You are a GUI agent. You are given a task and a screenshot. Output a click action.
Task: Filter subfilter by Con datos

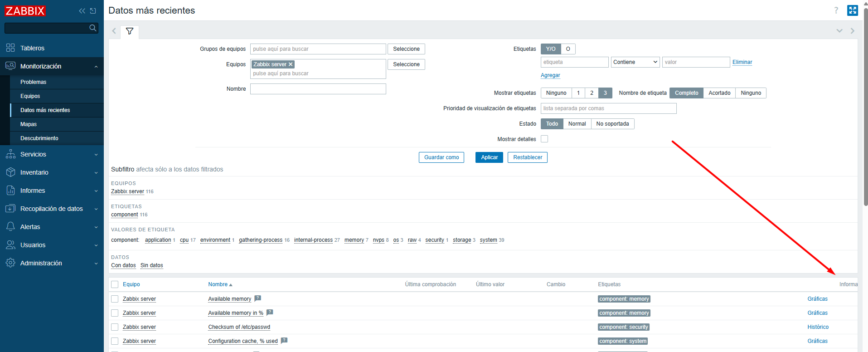pyautogui.click(x=123, y=265)
